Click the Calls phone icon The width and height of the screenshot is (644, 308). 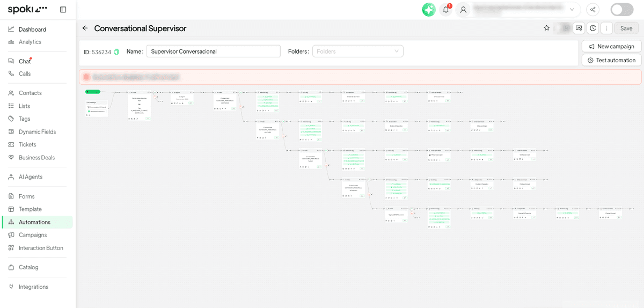tap(11, 74)
